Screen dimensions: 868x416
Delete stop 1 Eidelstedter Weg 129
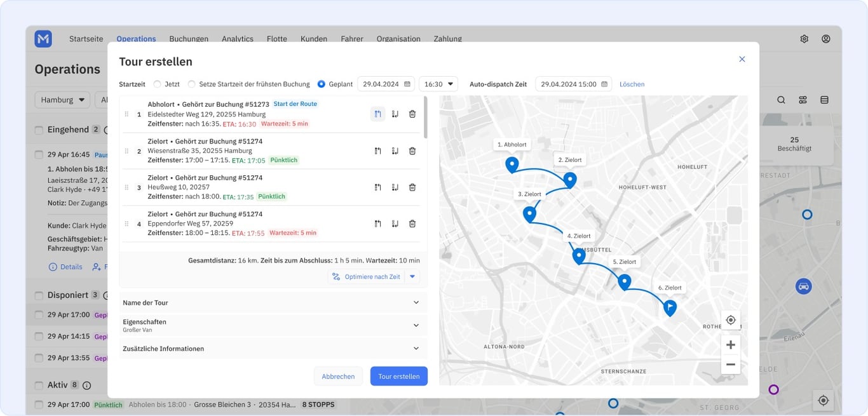[412, 114]
